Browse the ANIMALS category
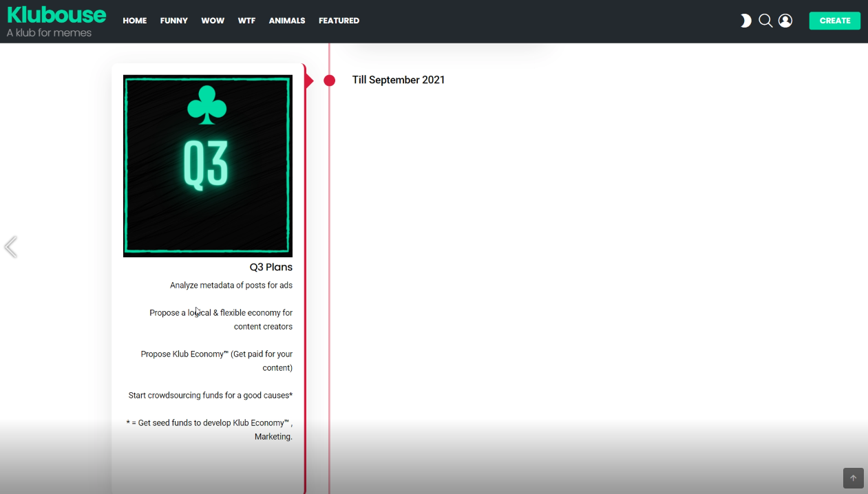 287,21
